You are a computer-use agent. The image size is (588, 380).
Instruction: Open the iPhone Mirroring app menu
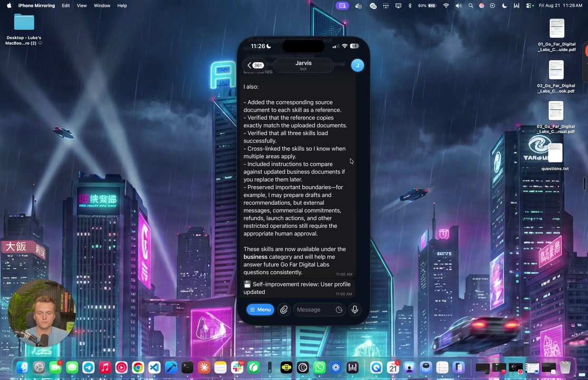[x=36, y=6]
